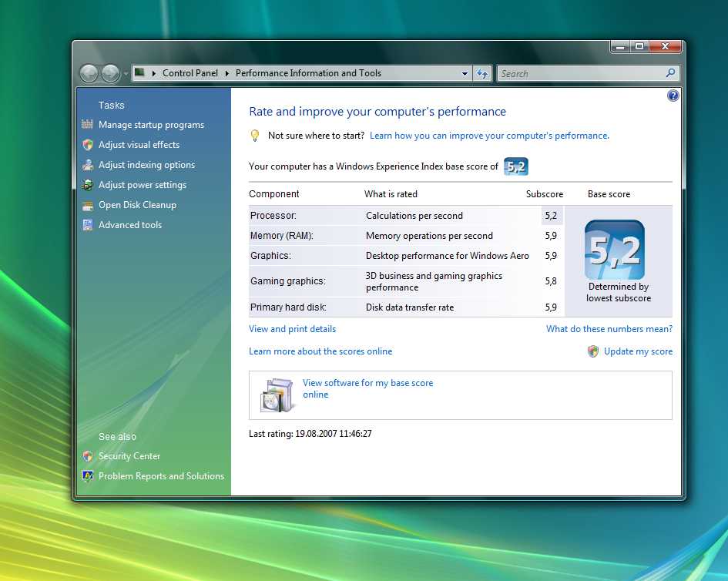Click the Subscore column header
Screen dimensions: 728x581
click(x=544, y=194)
